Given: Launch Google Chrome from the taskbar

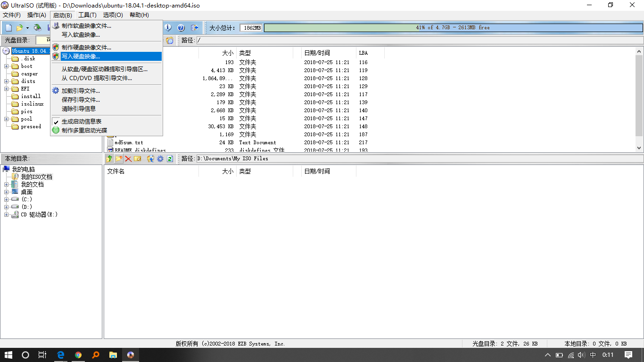Looking at the screenshot, I should (x=78, y=355).
